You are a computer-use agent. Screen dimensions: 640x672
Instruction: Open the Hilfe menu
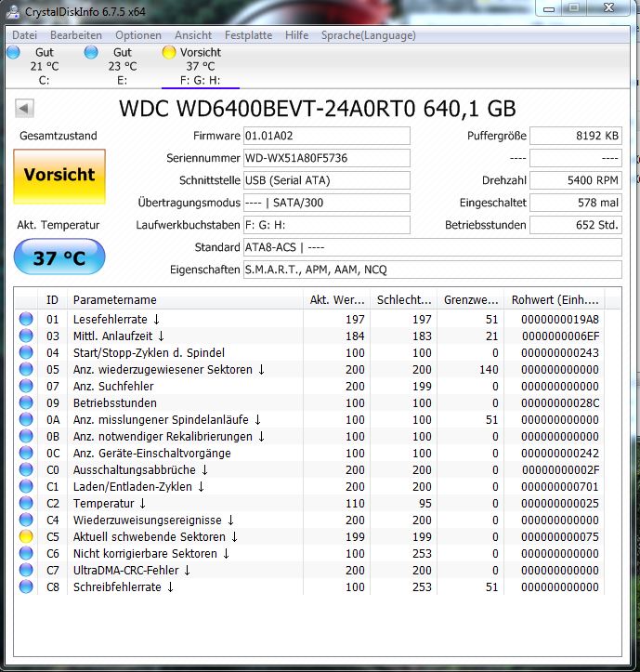click(296, 35)
